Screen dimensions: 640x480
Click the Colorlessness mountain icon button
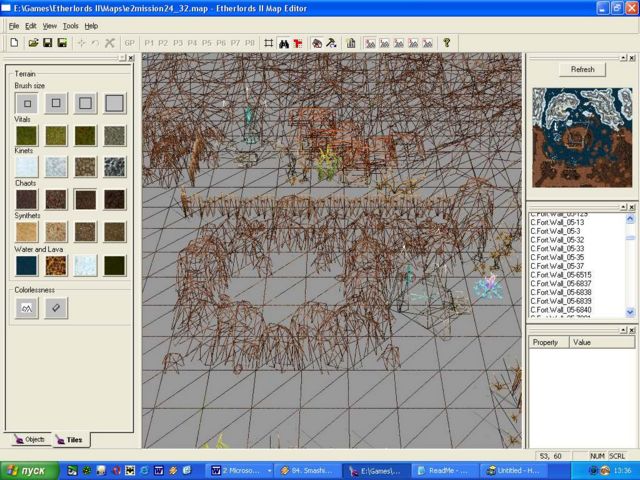(x=27, y=308)
